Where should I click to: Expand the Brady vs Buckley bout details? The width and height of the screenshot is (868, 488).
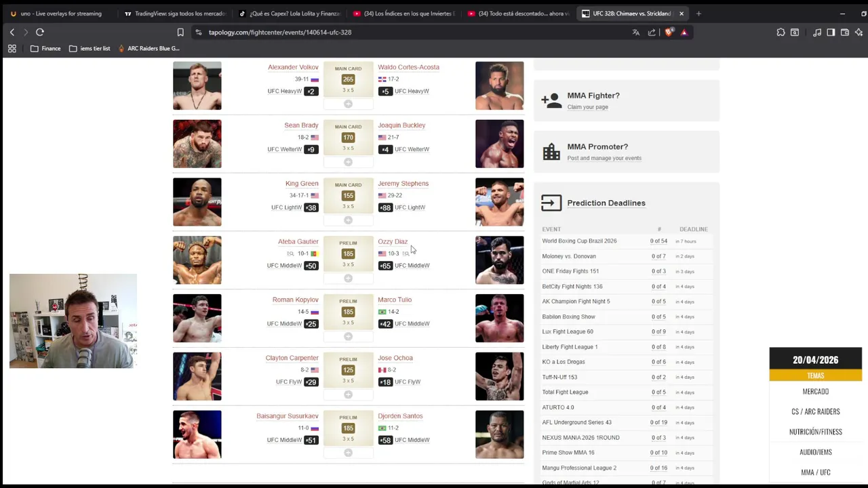click(348, 162)
